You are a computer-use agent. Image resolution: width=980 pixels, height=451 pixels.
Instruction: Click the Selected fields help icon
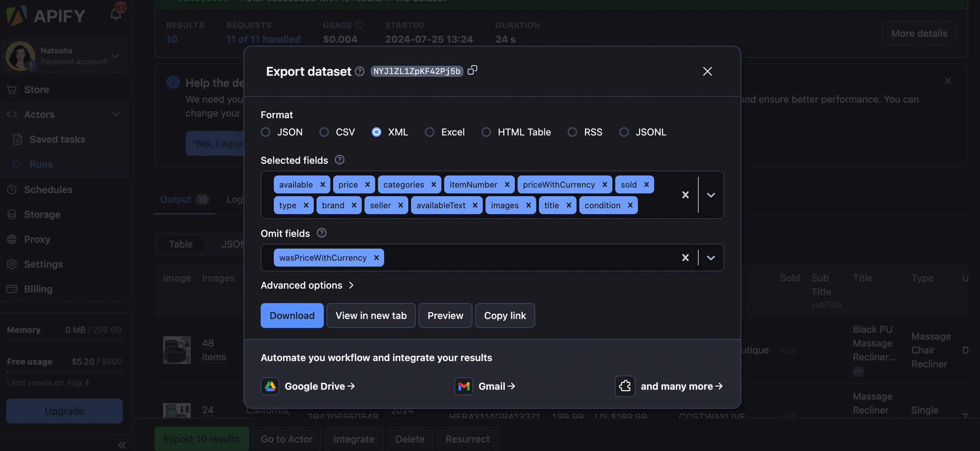(339, 159)
